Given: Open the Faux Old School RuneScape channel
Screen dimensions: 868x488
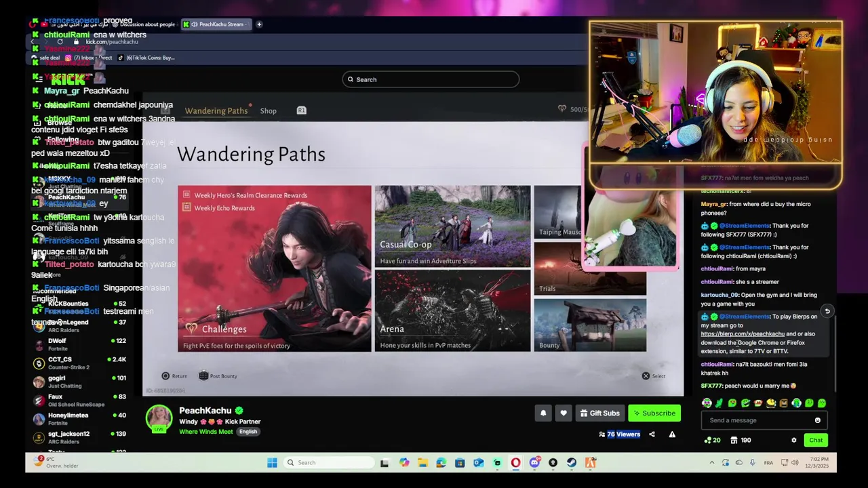Looking at the screenshot, I should coord(81,400).
